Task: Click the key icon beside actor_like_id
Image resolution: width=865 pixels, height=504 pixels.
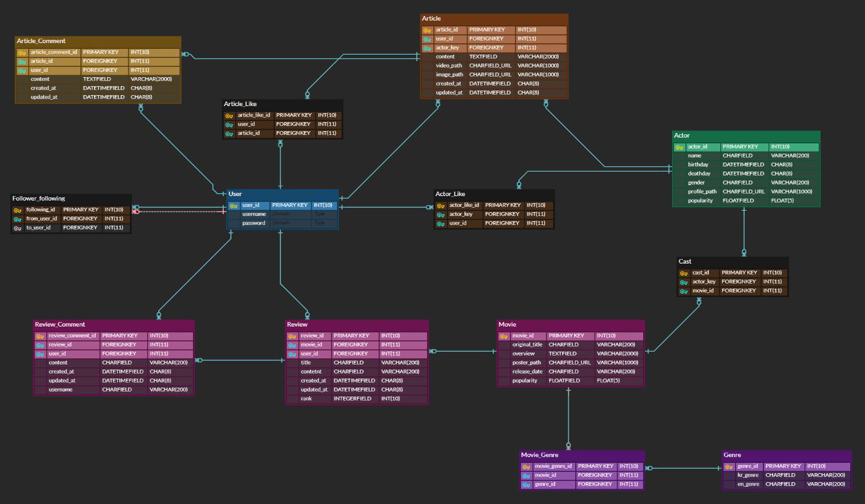Action: [441, 206]
